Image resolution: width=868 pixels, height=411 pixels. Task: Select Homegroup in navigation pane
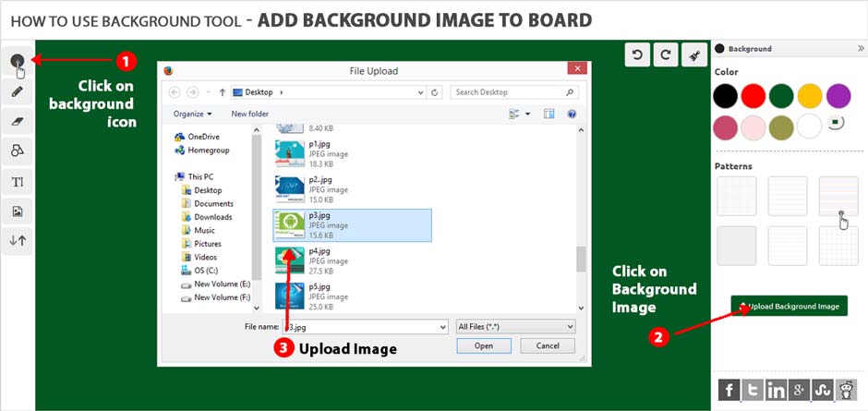[201, 151]
